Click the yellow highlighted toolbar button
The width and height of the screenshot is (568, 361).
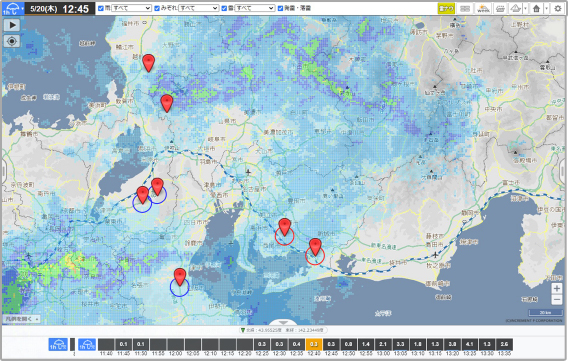tap(446, 8)
